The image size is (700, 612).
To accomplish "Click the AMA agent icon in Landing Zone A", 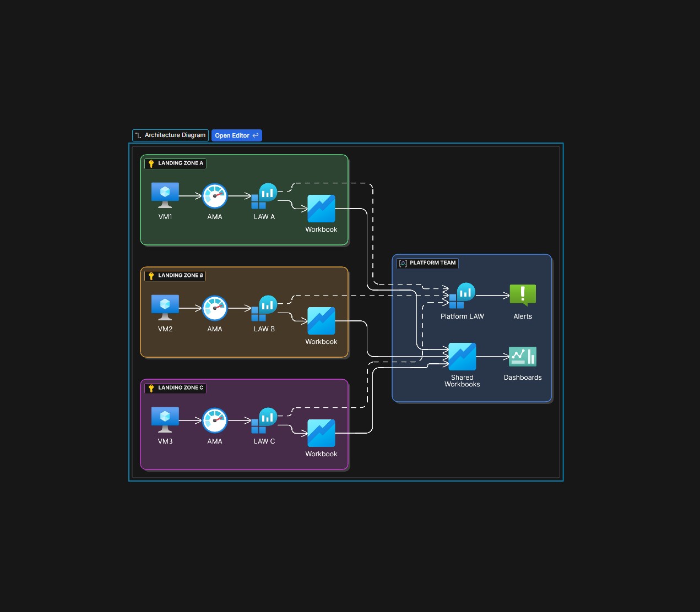I will point(214,195).
